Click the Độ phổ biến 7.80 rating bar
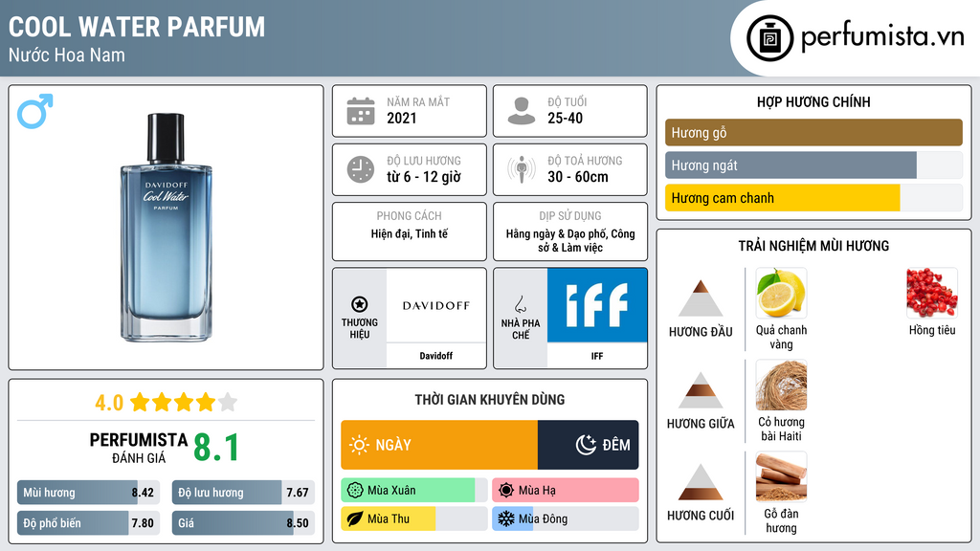The height and width of the screenshot is (551, 980). pyautogui.click(x=88, y=523)
